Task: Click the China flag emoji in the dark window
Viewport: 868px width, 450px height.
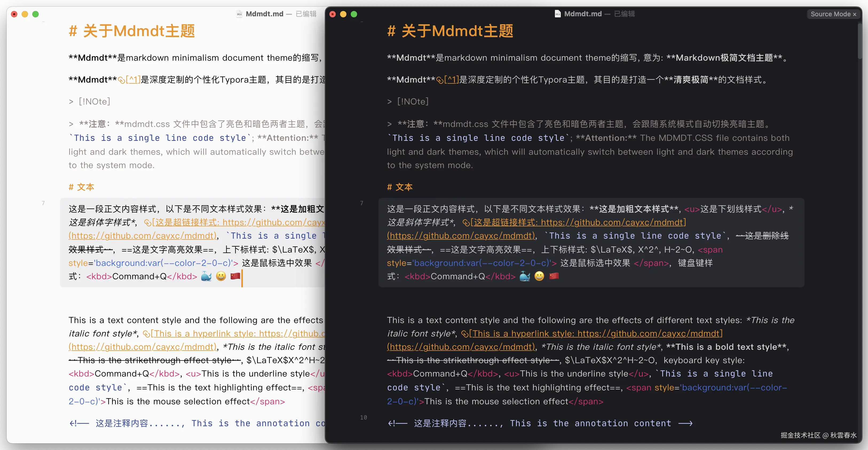Action: click(x=554, y=276)
